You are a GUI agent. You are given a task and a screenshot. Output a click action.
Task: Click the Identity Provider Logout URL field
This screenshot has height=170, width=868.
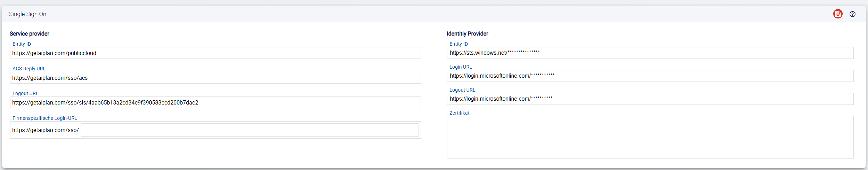650,99
